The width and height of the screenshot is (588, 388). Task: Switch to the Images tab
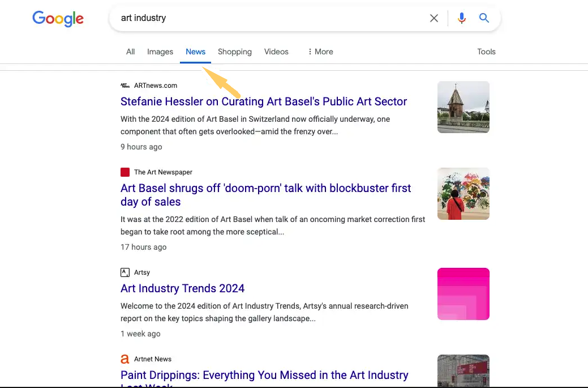coord(160,52)
